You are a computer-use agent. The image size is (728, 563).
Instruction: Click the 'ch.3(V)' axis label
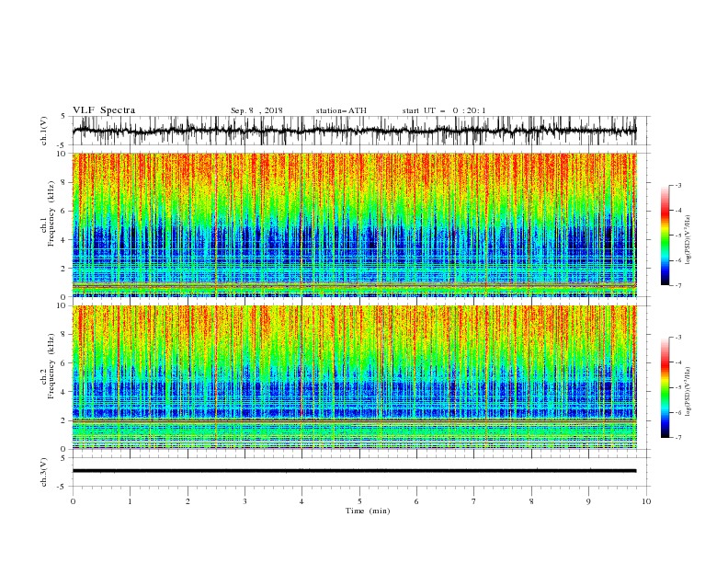(x=44, y=472)
